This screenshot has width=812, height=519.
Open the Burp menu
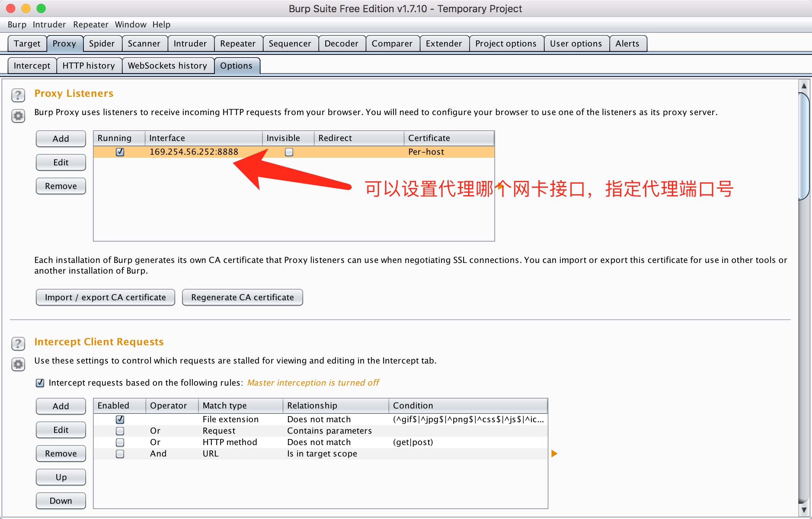pos(17,24)
